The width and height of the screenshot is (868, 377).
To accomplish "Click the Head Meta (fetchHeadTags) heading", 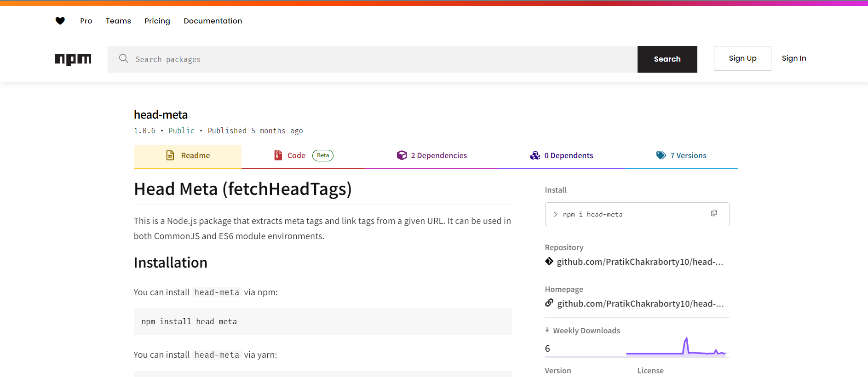I will click(243, 189).
